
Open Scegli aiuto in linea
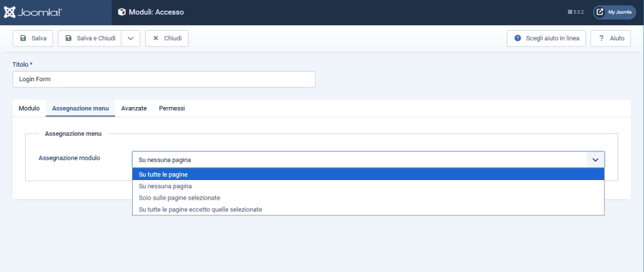coord(546,38)
